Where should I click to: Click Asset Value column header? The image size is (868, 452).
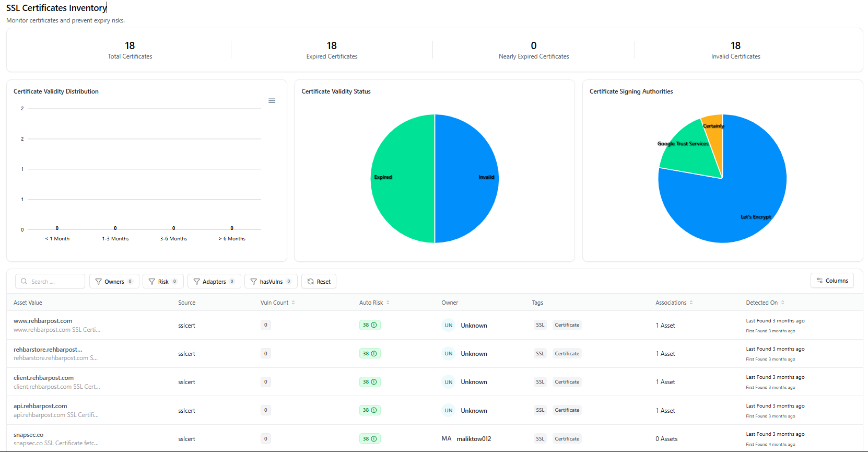tap(28, 303)
